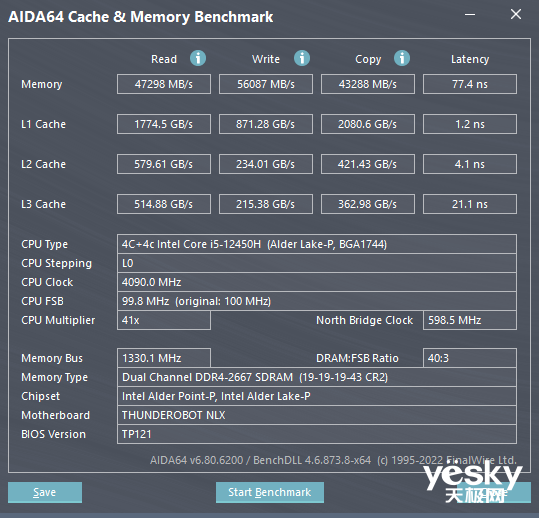Viewport: 539px width, 518px height.
Task: Select Memory Write value 56087 MB/s
Action: pos(266,84)
